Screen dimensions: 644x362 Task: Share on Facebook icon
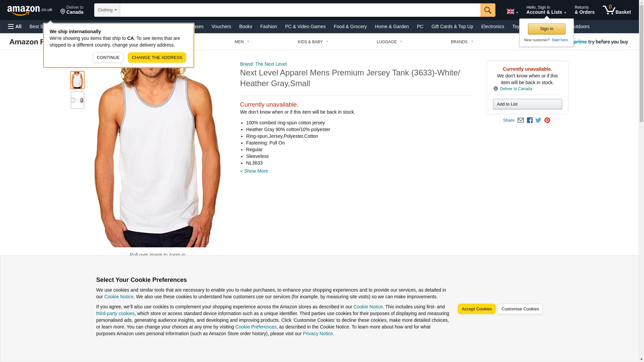click(x=530, y=120)
